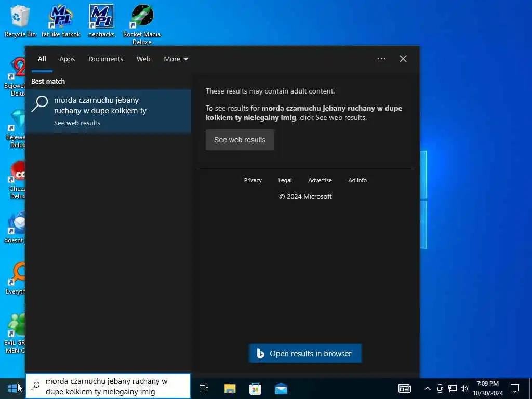
Task: Switch to the Web search tab
Action: (143, 59)
